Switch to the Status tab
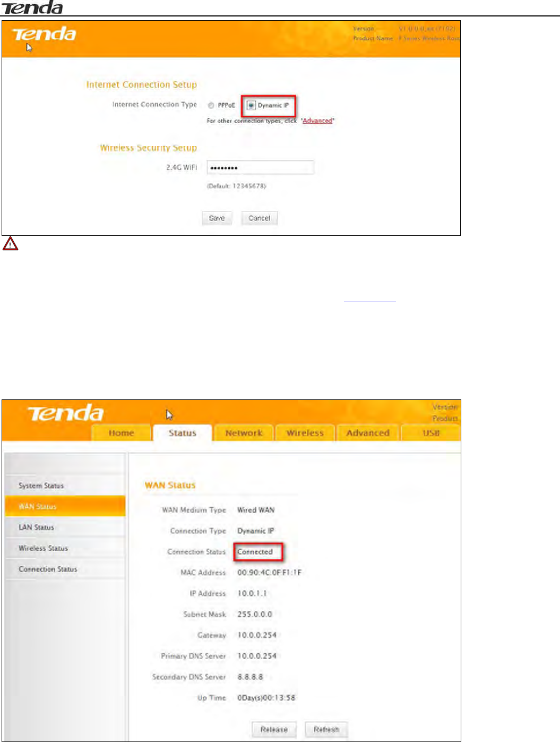The image size is (560, 742). [x=182, y=433]
